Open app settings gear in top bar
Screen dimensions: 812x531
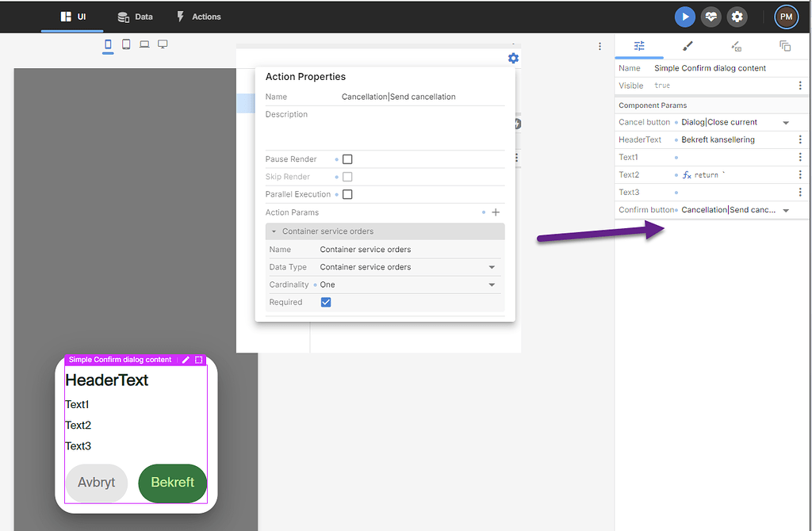tap(737, 17)
